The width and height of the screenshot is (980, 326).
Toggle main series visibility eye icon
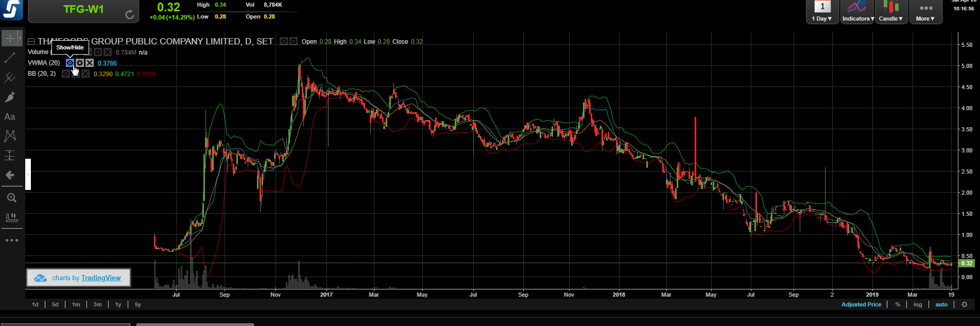pos(283,41)
